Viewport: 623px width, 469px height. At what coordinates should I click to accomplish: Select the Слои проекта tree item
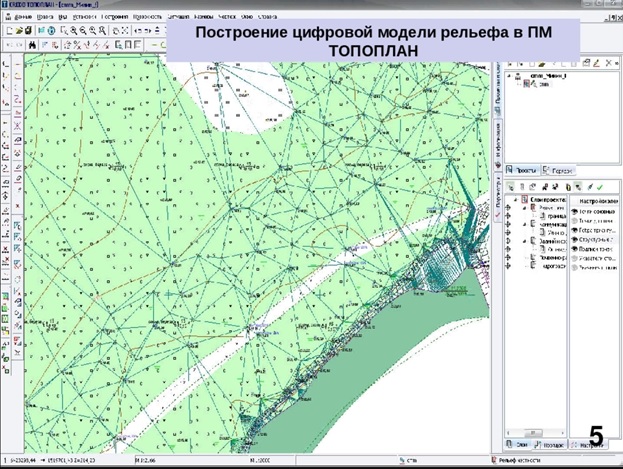pos(548,200)
